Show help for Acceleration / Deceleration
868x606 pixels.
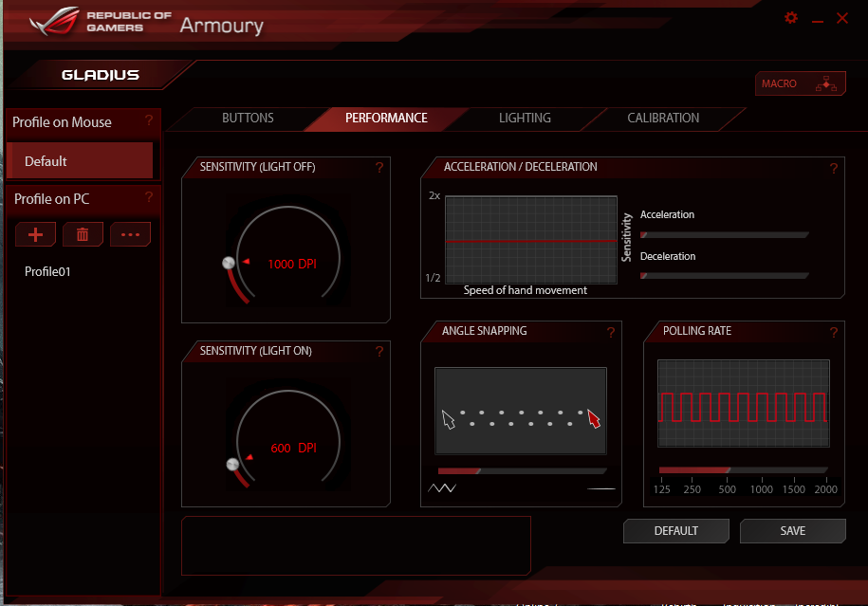click(x=833, y=169)
